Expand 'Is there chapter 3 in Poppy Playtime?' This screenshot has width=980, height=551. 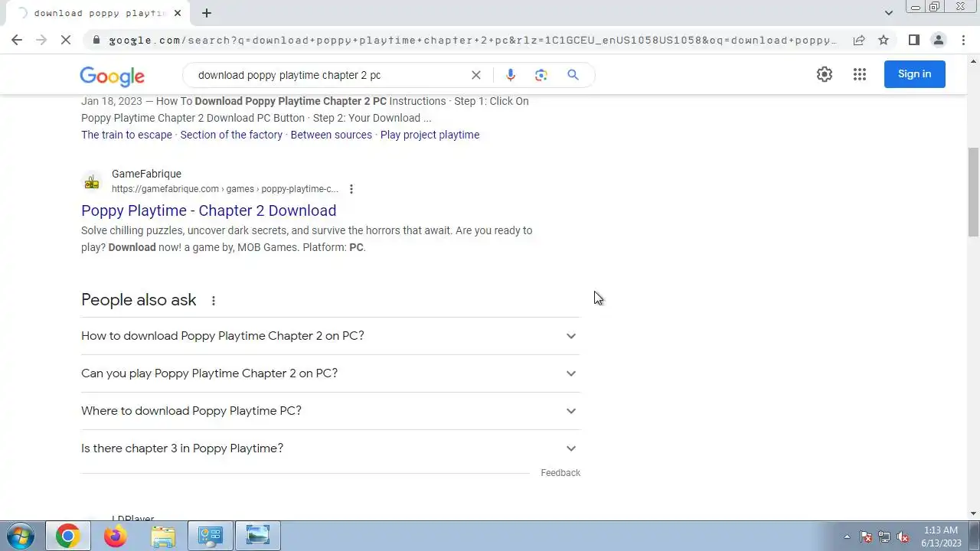[x=331, y=448]
